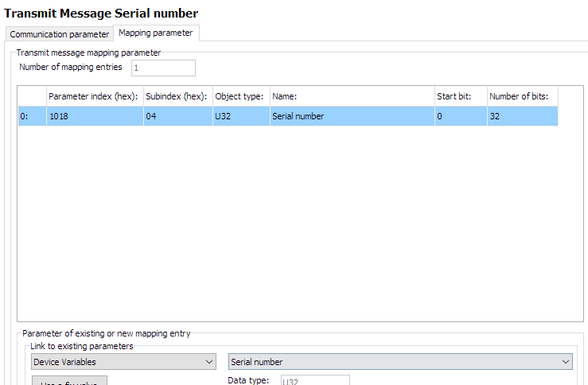Click the Number of bits column header
Screen dimensions: 588x385
coord(521,96)
